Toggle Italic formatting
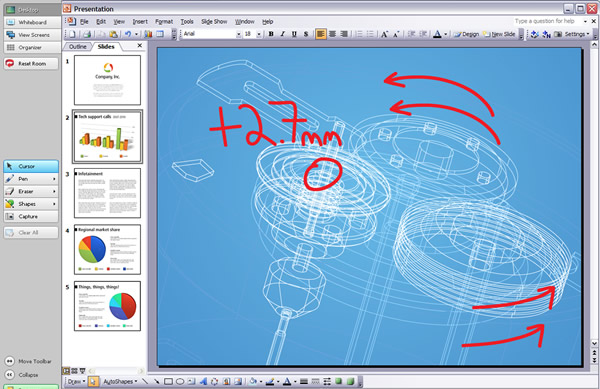This screenshot has width=600, height=389. tap(282, 34)
